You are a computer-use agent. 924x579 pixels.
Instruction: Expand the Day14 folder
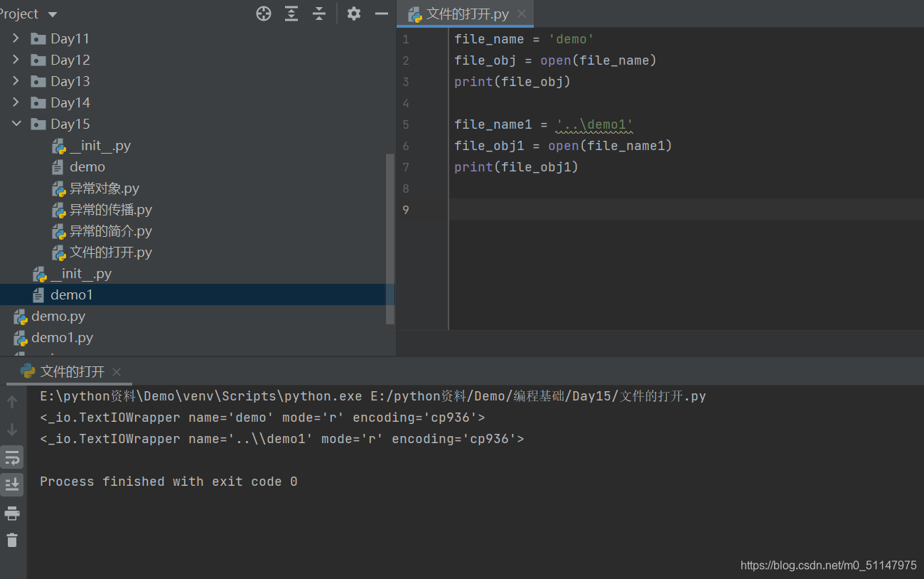tap(16, 102)
